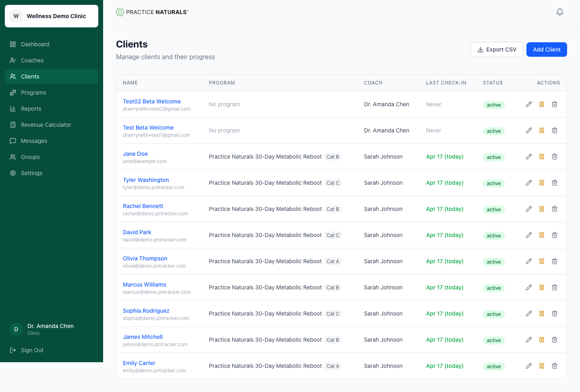Edit Jane Doe using the pencil icon
Screen dimensions: 580x392
pos(529,157)
